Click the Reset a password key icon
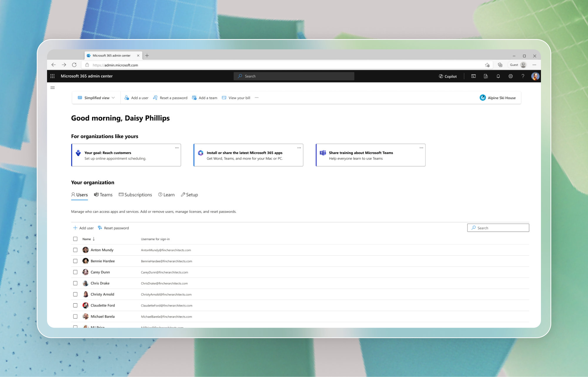 click(x=155, y=98)
